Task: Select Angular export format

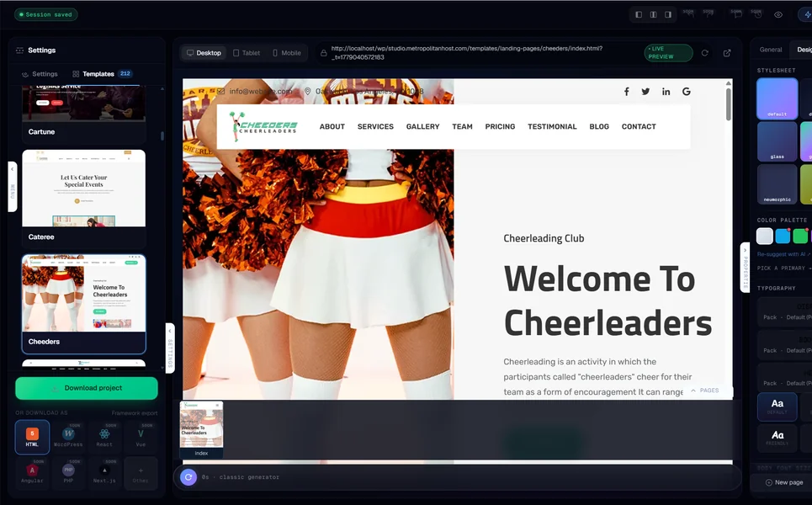Action: pyautogui.click(x=32, y=473)
